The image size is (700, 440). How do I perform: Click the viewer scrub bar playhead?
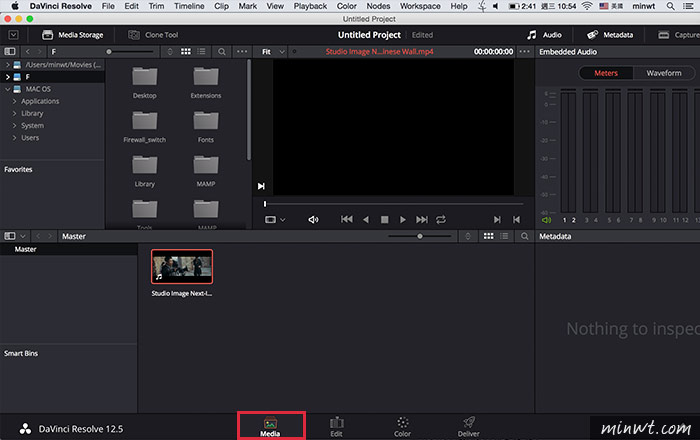pyautogui.click(x=265, y=204)
